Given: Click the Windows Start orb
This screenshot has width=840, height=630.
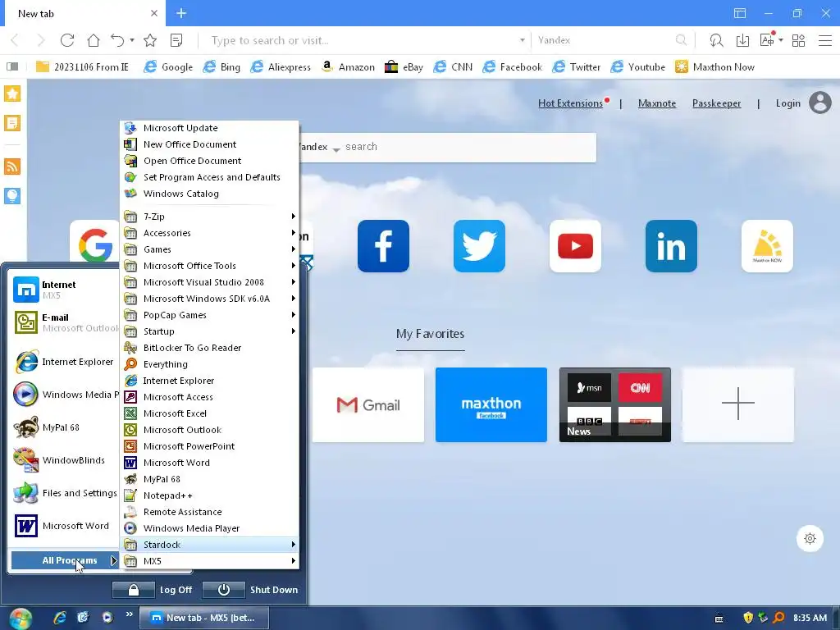Looking at the screenshot, I should click(21, 619).
